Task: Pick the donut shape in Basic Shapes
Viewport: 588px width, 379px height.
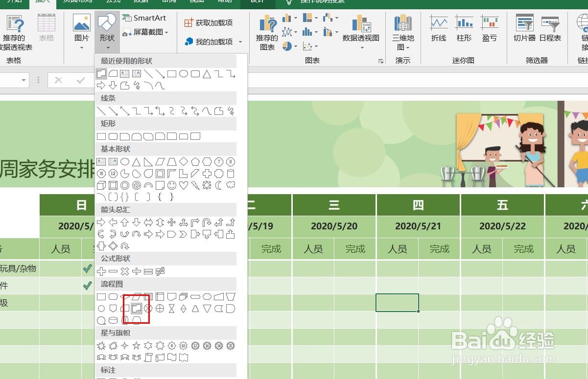Action: coord(125,185)
